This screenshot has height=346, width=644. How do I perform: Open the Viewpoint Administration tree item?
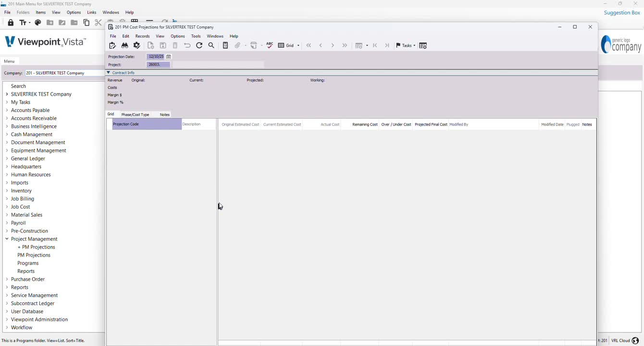tap(39, 320)
